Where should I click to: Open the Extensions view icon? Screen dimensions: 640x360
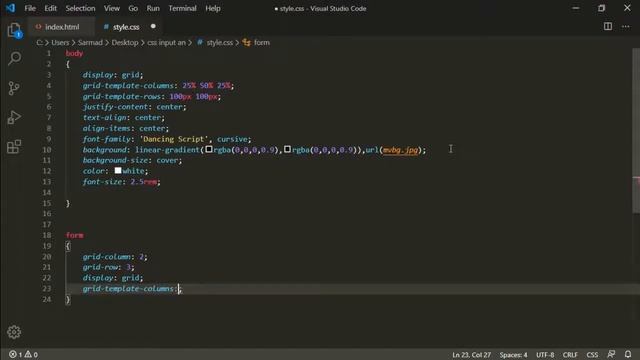14,147
